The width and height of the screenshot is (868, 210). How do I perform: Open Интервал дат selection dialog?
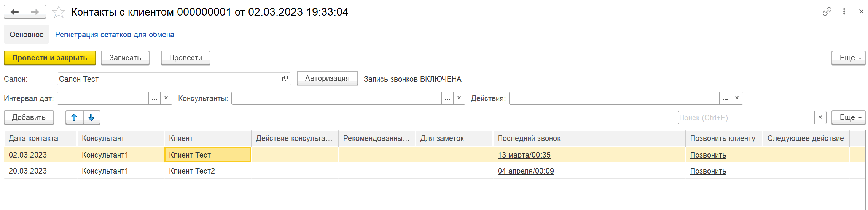(154, 98)
